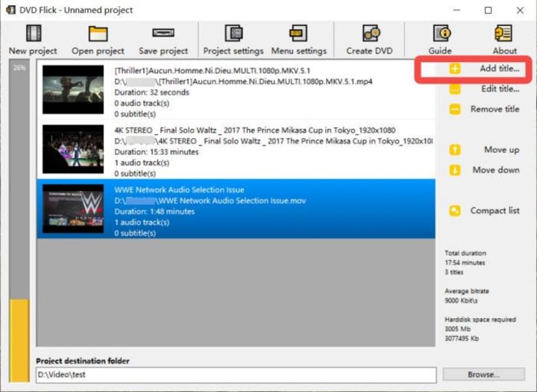Select the WWE Network video thumbnail

(x=73, y=209)
